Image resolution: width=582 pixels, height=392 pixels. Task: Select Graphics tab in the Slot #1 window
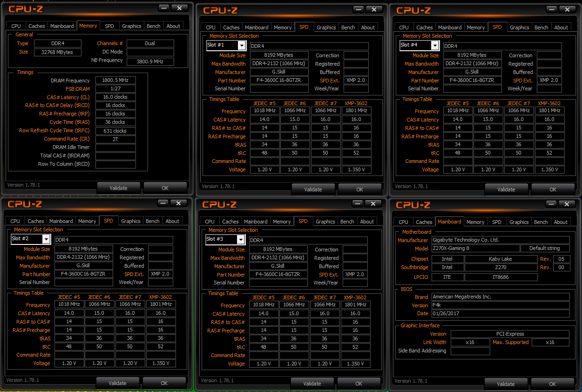click(x=326, y=27)
